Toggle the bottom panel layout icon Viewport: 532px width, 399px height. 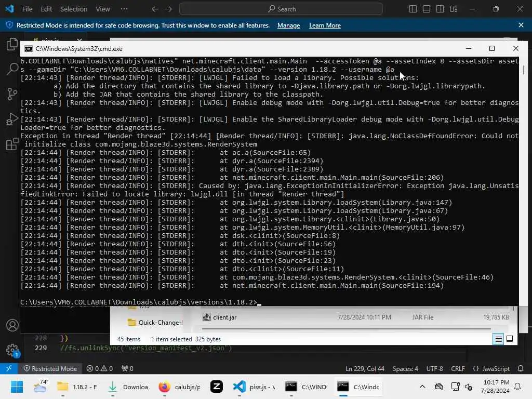(427, 9)
